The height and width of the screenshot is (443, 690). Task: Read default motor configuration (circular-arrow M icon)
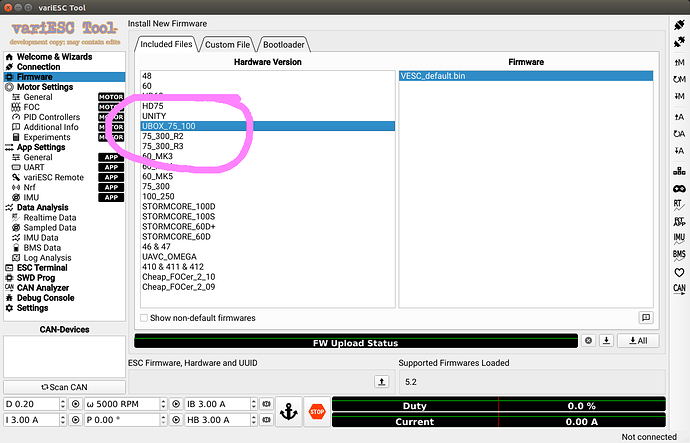(679, 79)
